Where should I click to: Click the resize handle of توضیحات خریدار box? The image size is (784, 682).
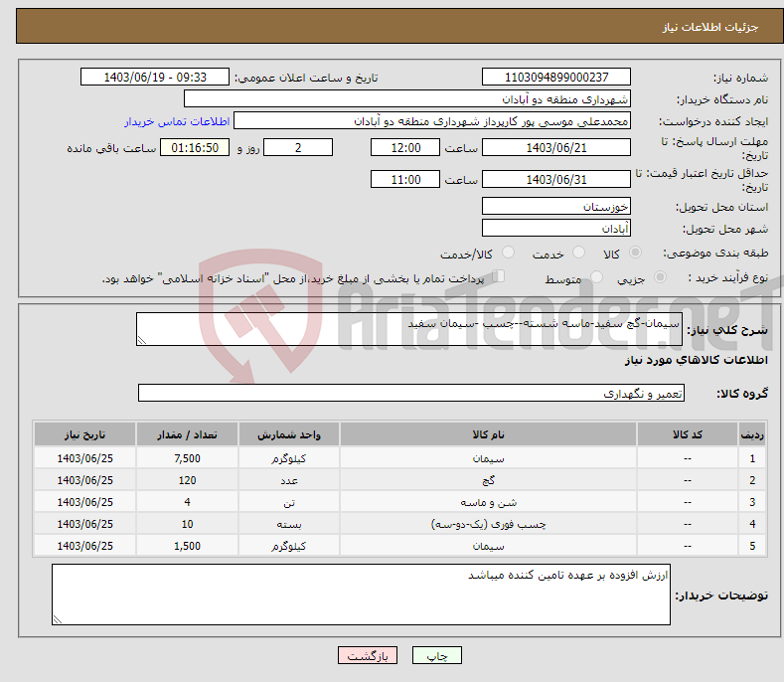click(58, 619)
